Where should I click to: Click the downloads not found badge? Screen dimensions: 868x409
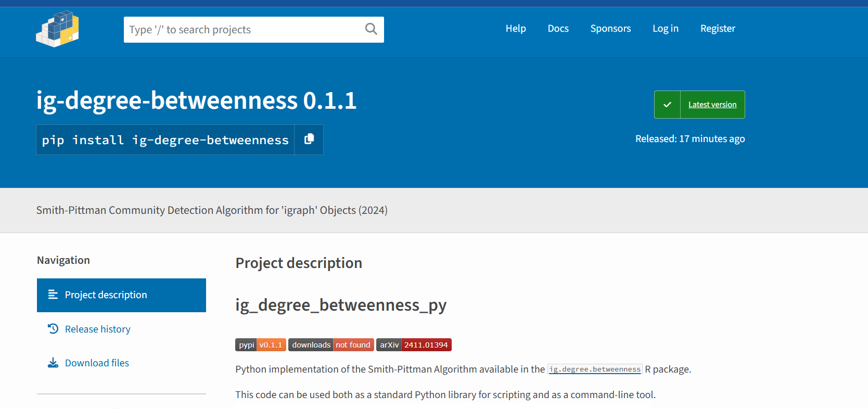(x=331, y=345)
